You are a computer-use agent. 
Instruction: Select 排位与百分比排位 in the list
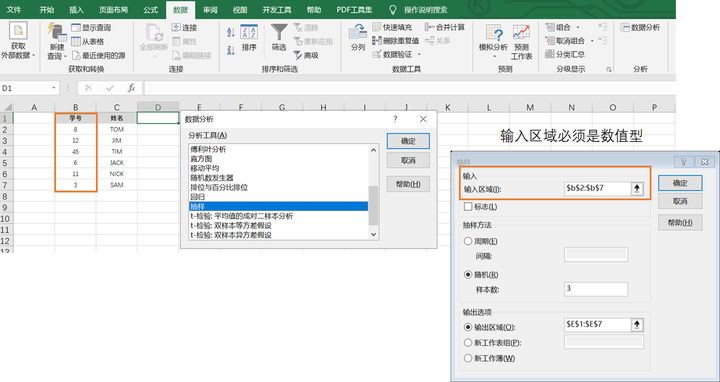coord(279,187)
